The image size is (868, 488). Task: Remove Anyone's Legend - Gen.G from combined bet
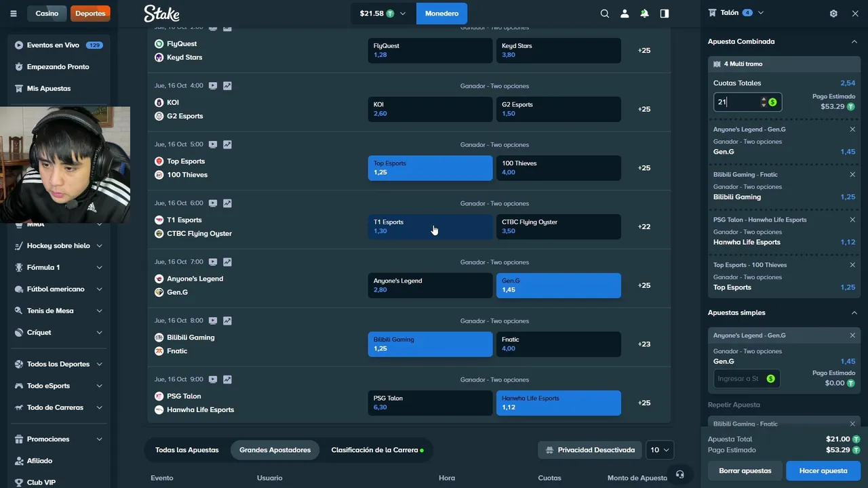tap(852, 129)
